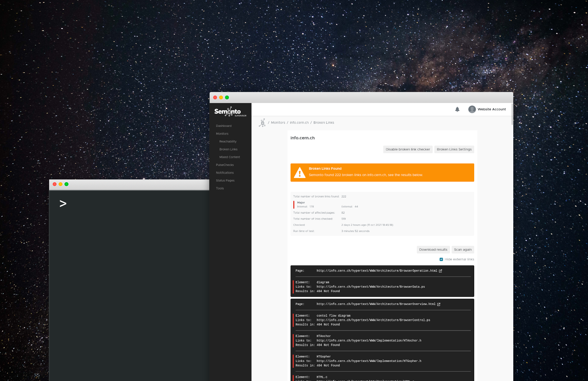
Task: Open Dashboard in the sidebar
Action: pos(224,126)
